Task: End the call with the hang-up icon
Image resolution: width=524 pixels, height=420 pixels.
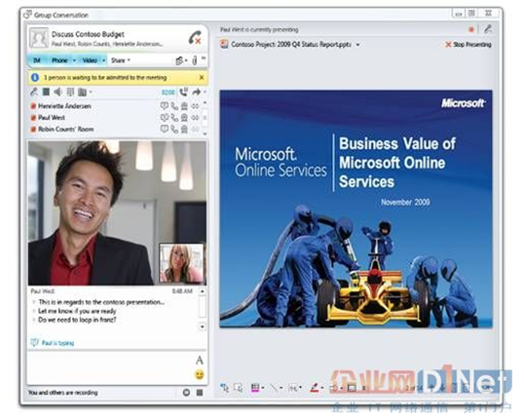Action: (195, 37)
